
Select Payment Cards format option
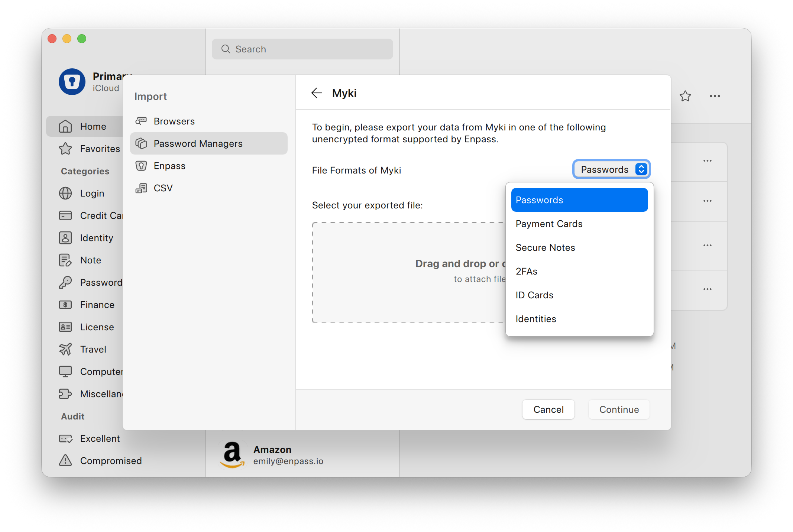[579, 224]
